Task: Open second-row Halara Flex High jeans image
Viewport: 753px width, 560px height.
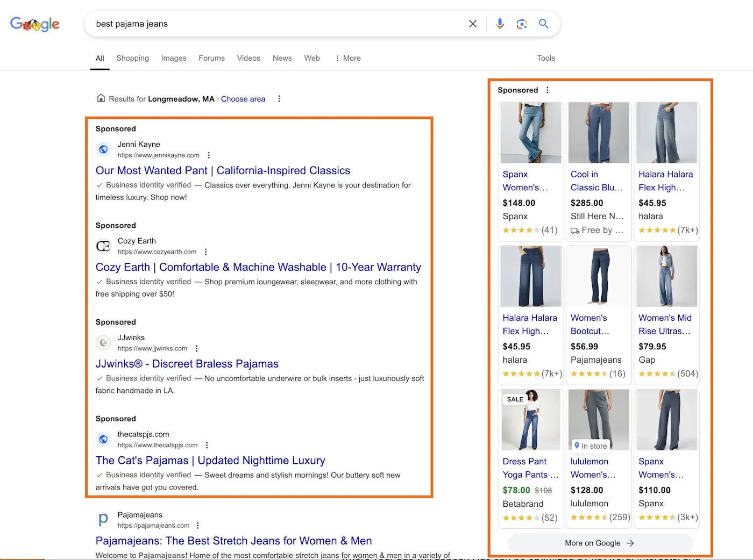Action: pos(531,276)
